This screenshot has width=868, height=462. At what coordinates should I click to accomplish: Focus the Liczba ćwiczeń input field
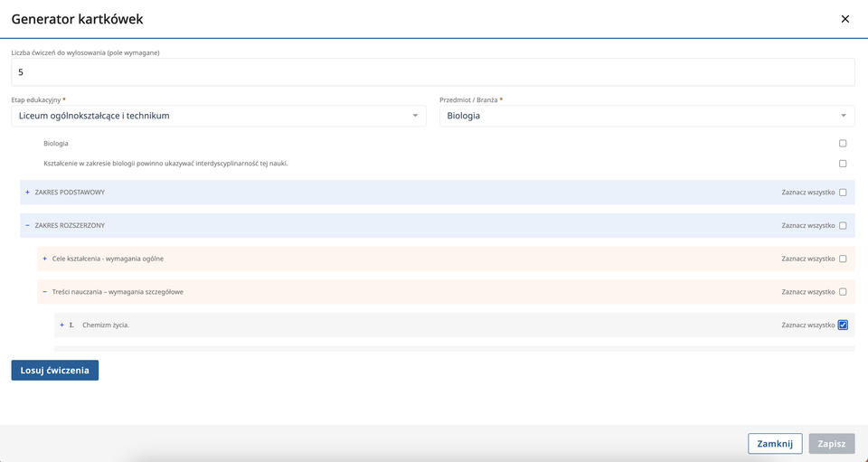tap(432, 72)
